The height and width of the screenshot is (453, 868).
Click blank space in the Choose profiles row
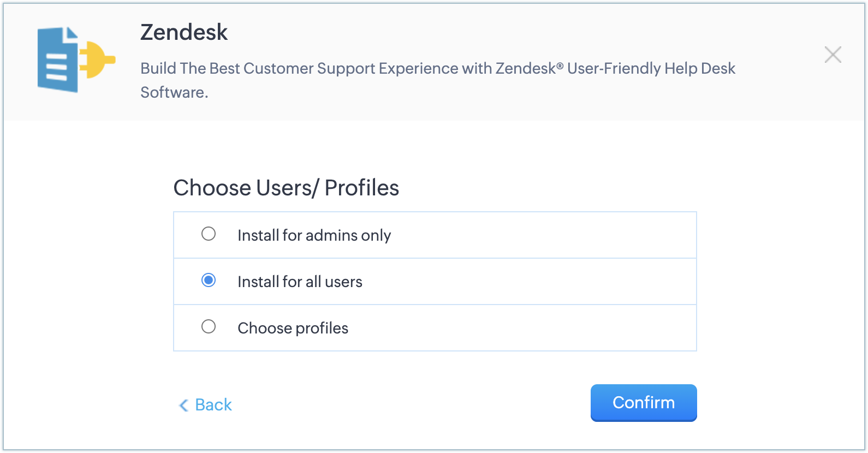pos(546,328)
